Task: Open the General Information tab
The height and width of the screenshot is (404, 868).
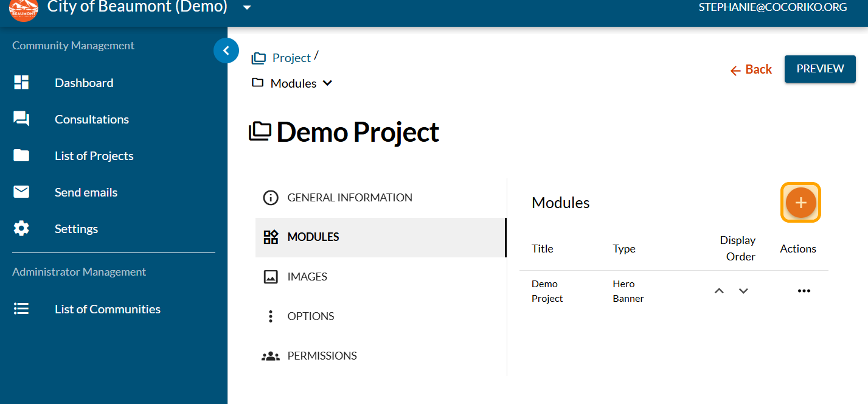Action: (x=349, y=198)
